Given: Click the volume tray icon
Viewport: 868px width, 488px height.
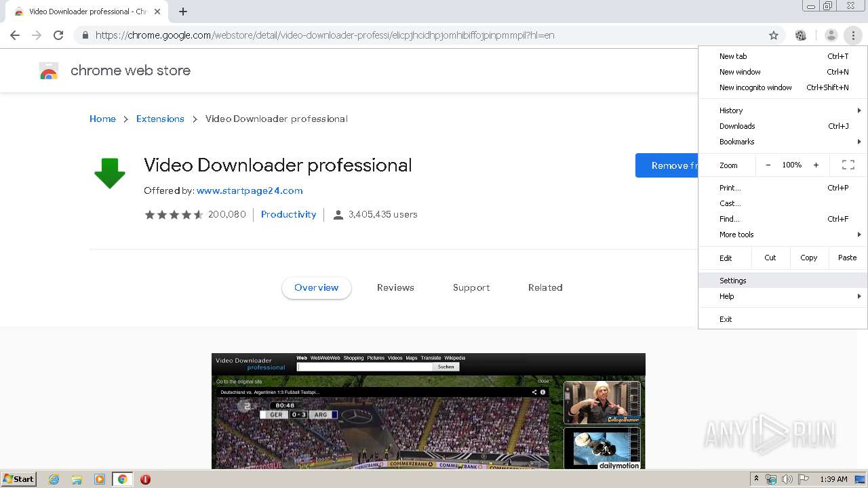Looking at the screenshot, I should point(787,479).
